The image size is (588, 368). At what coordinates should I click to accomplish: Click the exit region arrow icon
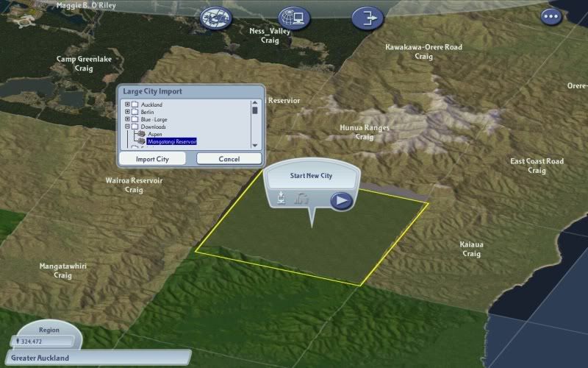point(367,18)
